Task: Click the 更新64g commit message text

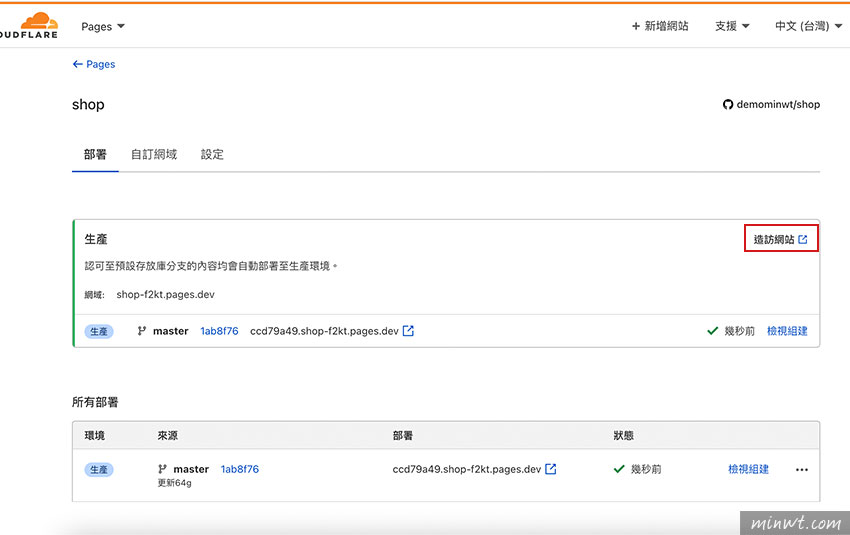Action: (x=175, y=482)
